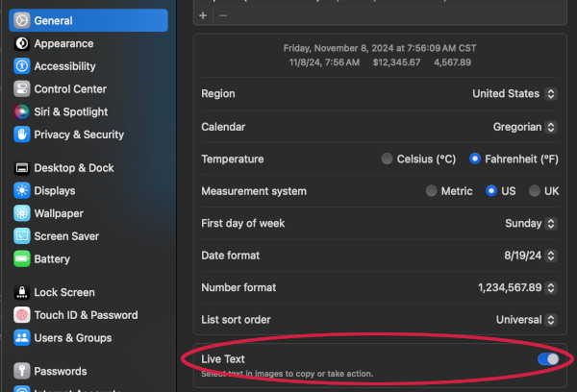
Task: Select the Wallpaper icon in sidebar
Action: (x=21, y=213)
